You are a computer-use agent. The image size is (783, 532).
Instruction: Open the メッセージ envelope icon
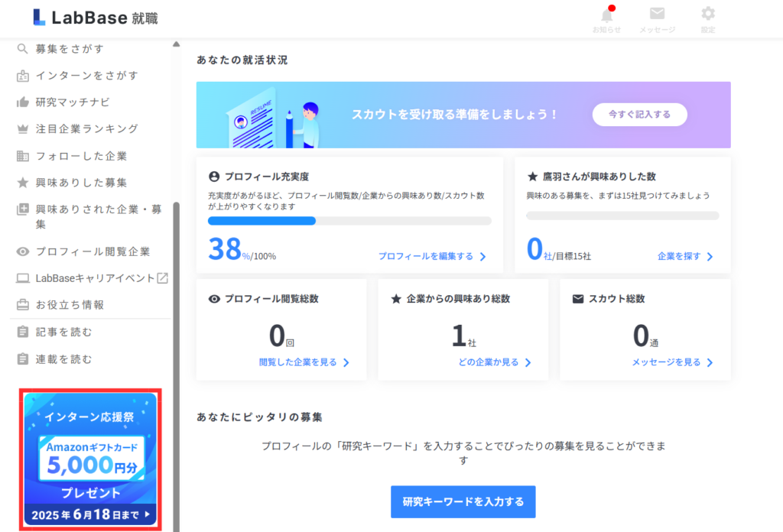tap(657, 14)
